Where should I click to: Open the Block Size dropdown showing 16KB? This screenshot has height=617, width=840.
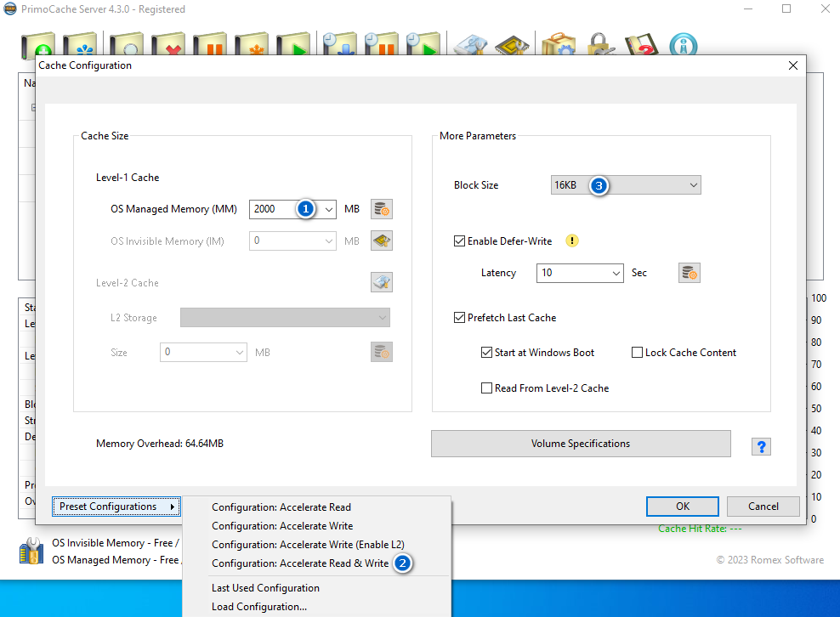(x=626, y=185)
